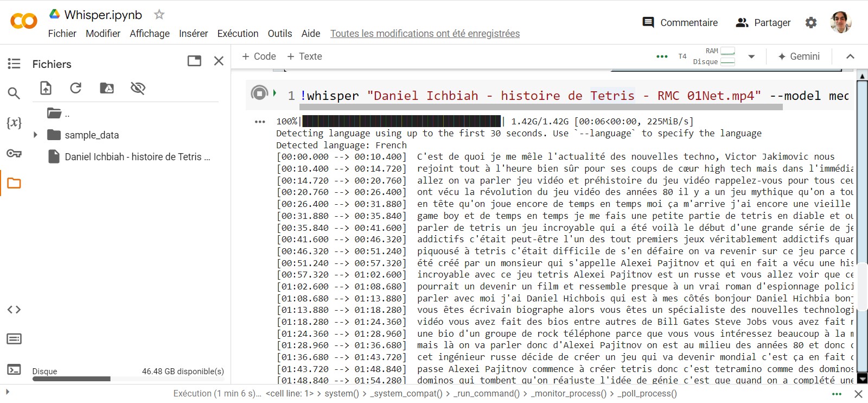Upload a file to session storage

coord(46,88)
